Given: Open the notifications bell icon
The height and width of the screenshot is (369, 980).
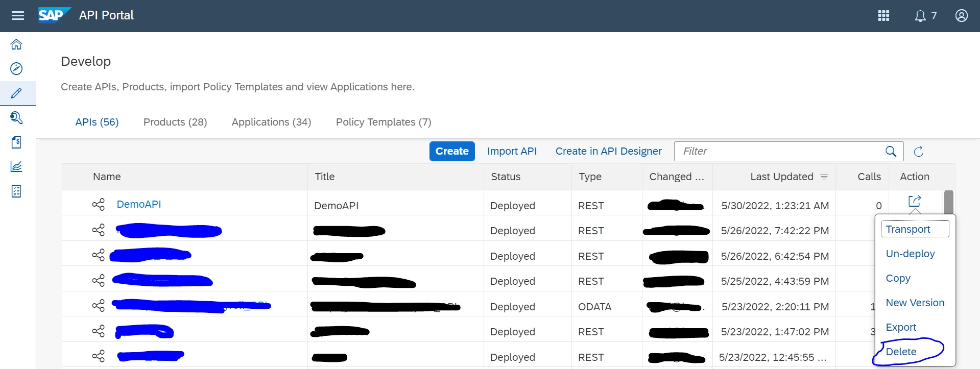Looking at the screenshot, I should (x=920, y=16).
